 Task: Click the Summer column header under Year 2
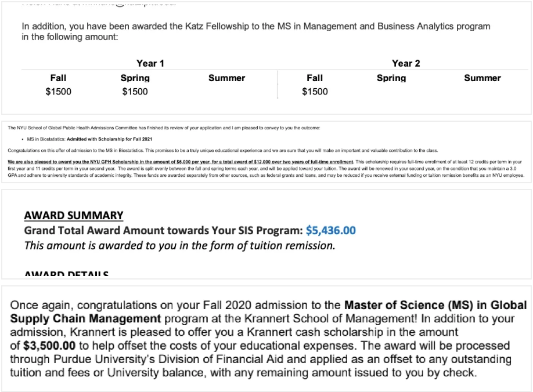[x=482, y=78]
